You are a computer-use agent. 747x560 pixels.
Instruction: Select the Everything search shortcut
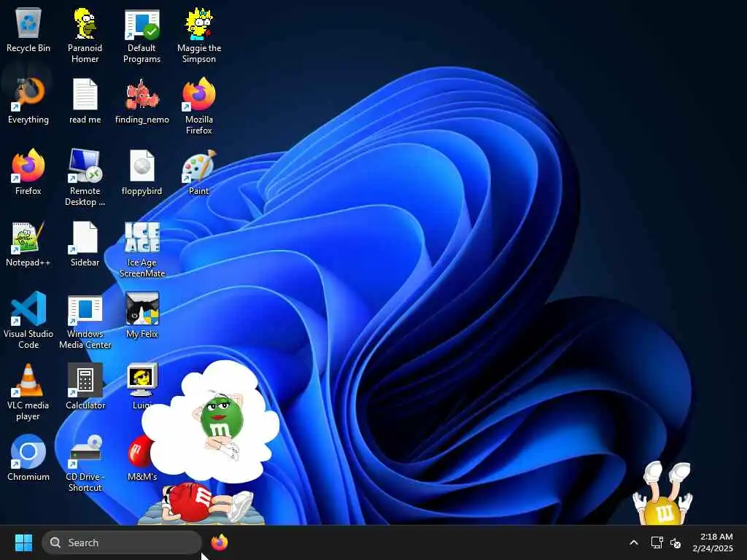coord(28,101)
